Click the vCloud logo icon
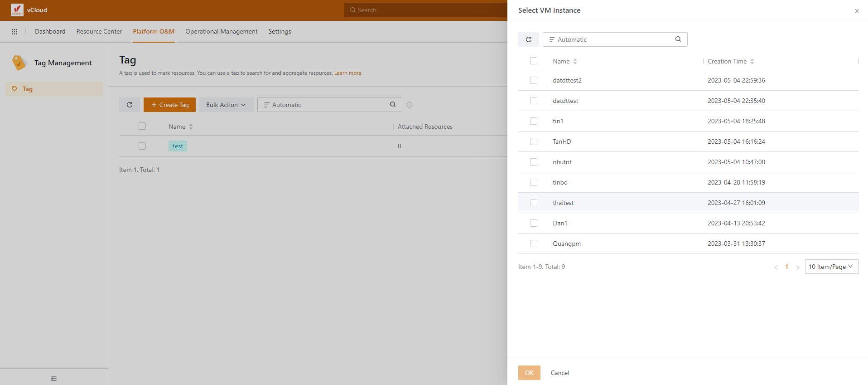 tap(17, 10)
